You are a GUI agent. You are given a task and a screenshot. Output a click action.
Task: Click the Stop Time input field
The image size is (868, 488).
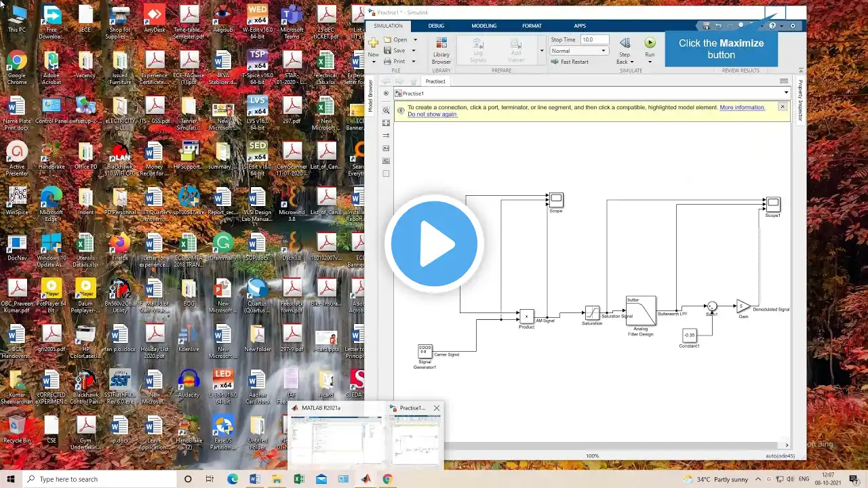point(593,40)
